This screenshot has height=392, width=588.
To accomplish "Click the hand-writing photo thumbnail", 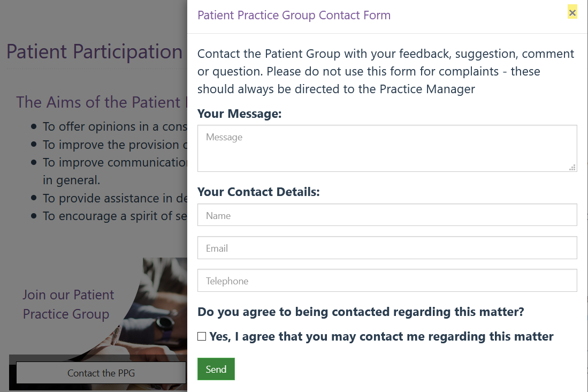I will (x=161, y=311).
